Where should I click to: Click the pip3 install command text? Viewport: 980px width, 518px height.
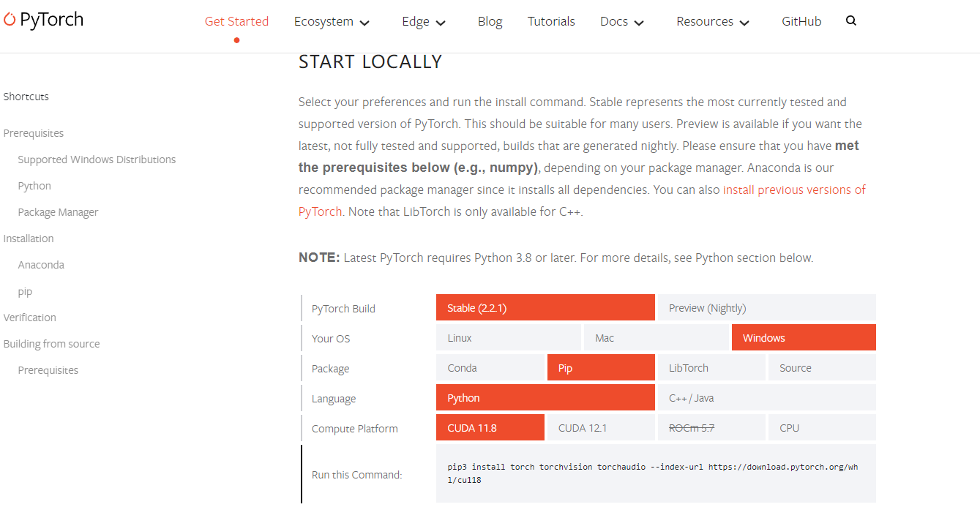tap(653, 473)
